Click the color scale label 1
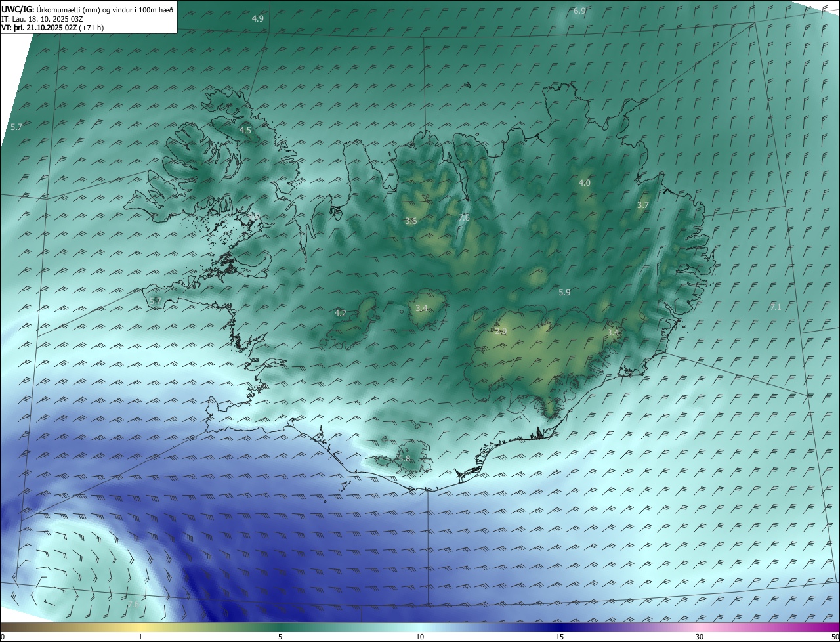 pos(140,637)
